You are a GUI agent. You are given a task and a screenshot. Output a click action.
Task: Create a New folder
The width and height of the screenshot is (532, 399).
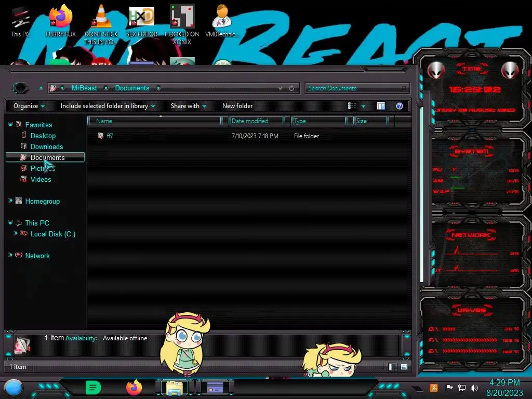[237, 106]
